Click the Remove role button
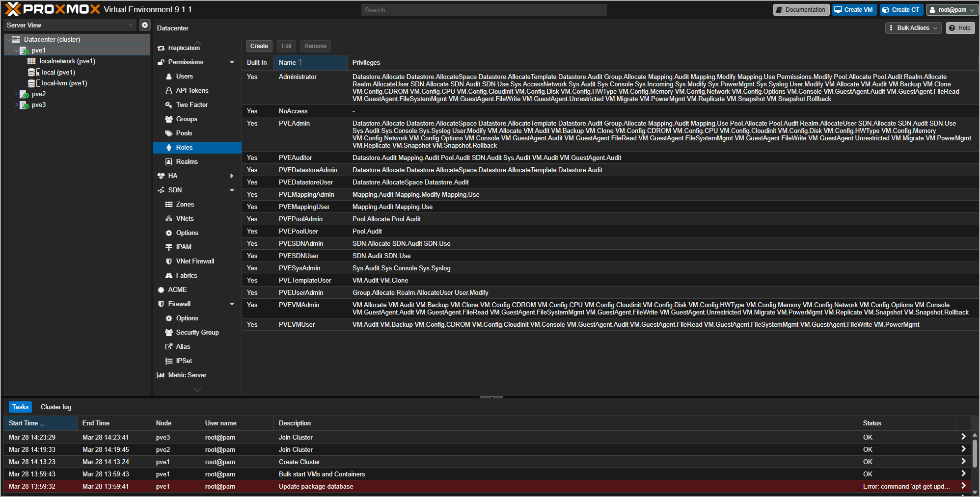The height and width of the screenshot is (497, 980). [x=315, y=46]
